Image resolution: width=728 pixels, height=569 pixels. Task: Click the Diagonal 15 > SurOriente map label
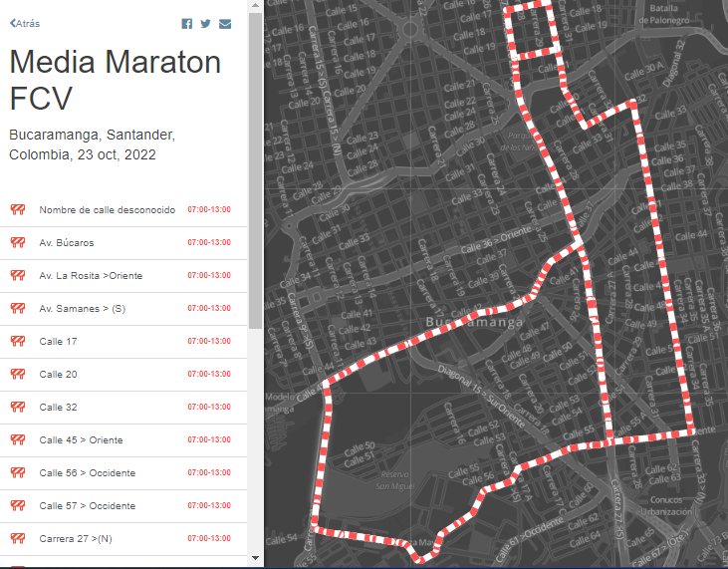[481, 398]
